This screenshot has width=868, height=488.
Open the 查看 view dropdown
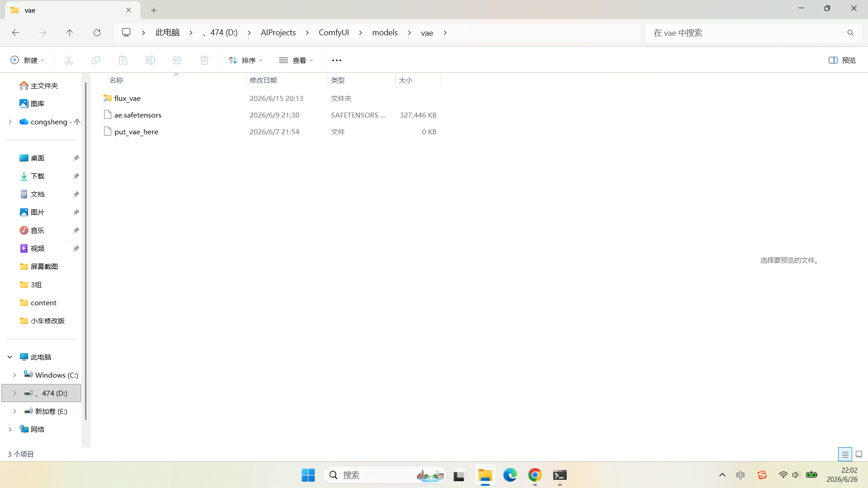[x=296, y=60]
